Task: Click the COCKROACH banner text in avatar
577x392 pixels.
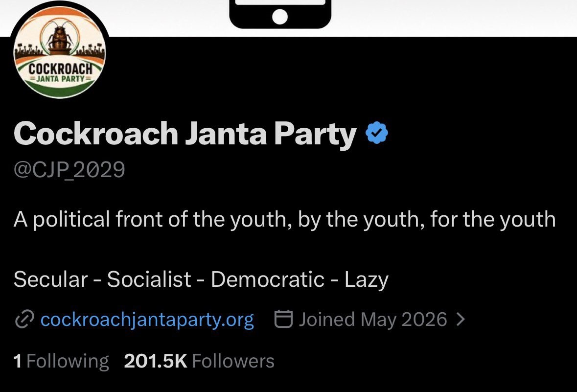Action: pyautogui.click(x=60, y=69)
